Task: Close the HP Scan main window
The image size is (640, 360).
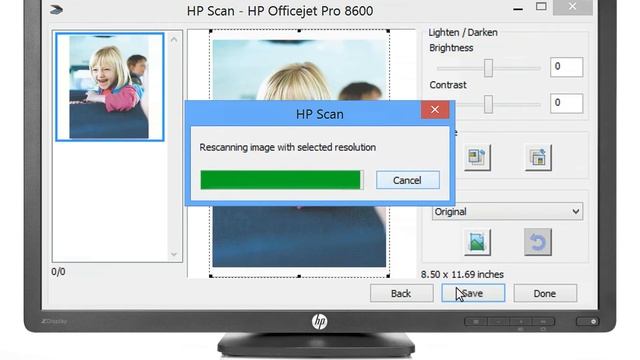Action: tap(572, 7)
